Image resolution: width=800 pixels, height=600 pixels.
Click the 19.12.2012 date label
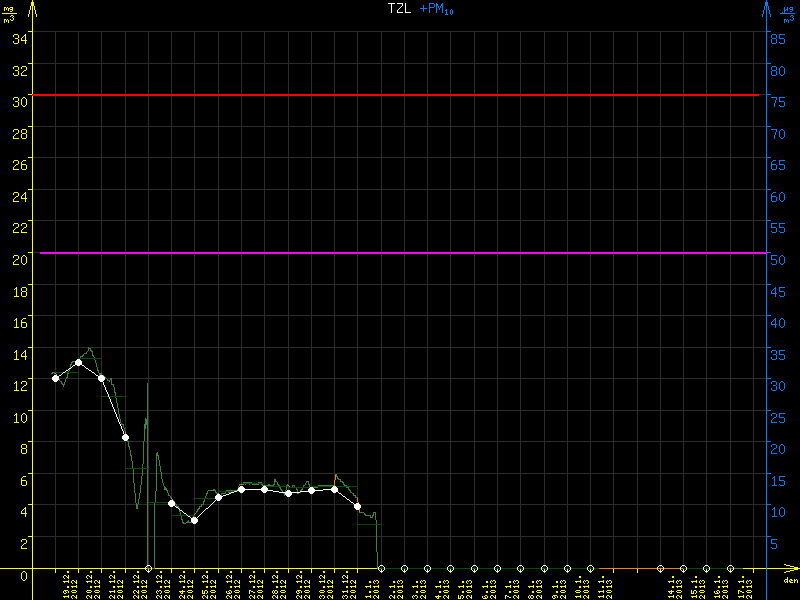tap(67, 584)
